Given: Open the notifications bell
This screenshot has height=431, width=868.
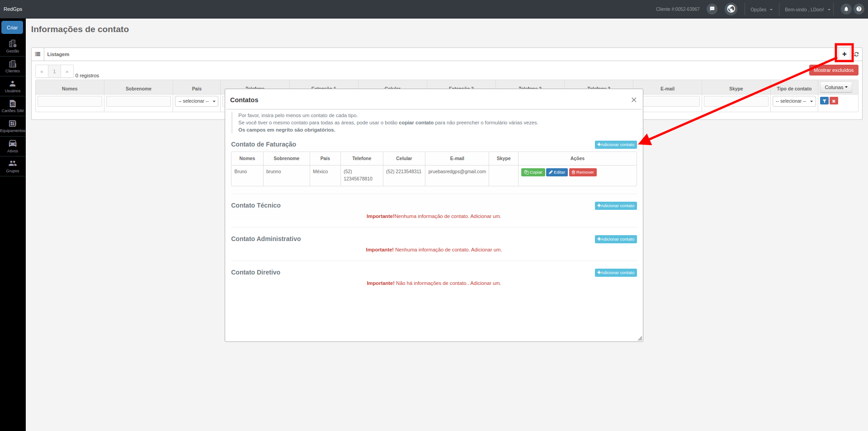Looking at the screenshot, I should (x=846, y=9).
